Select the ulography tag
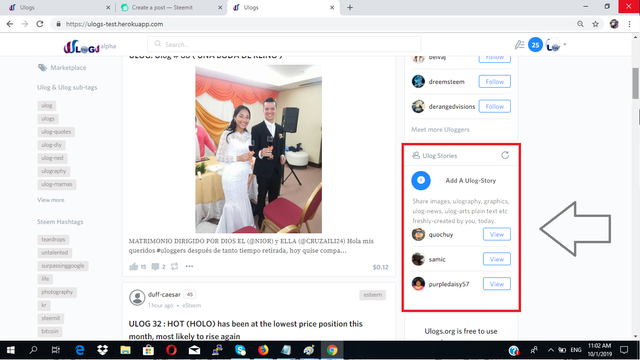The height and width of the screenshot is (360, 640). [x=53, y=171]
